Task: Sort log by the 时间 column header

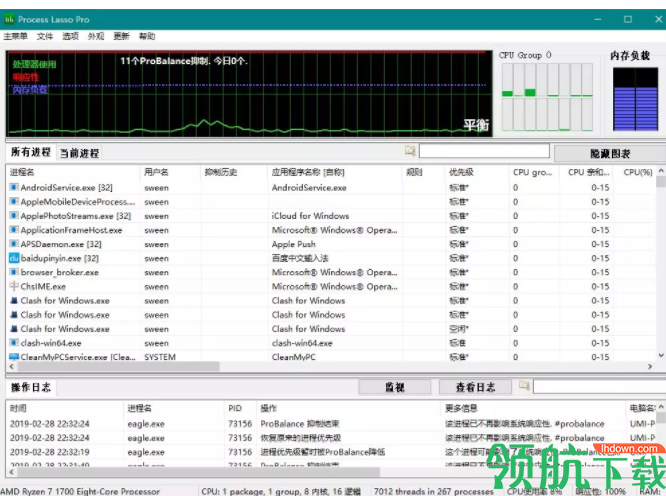Action: coord(65,408)
